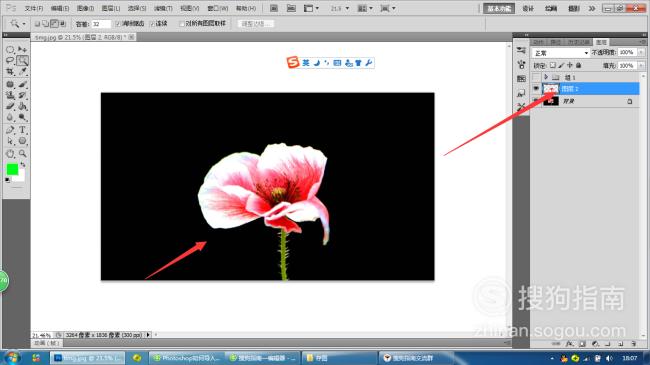The image size is (650, 365).
Task: Open the 图像(I) menu
Action: click(x=85, y=8)
